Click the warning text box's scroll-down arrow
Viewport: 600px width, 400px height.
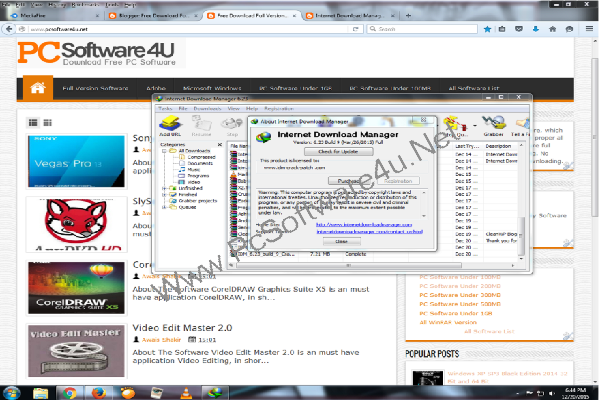[424, 216]
